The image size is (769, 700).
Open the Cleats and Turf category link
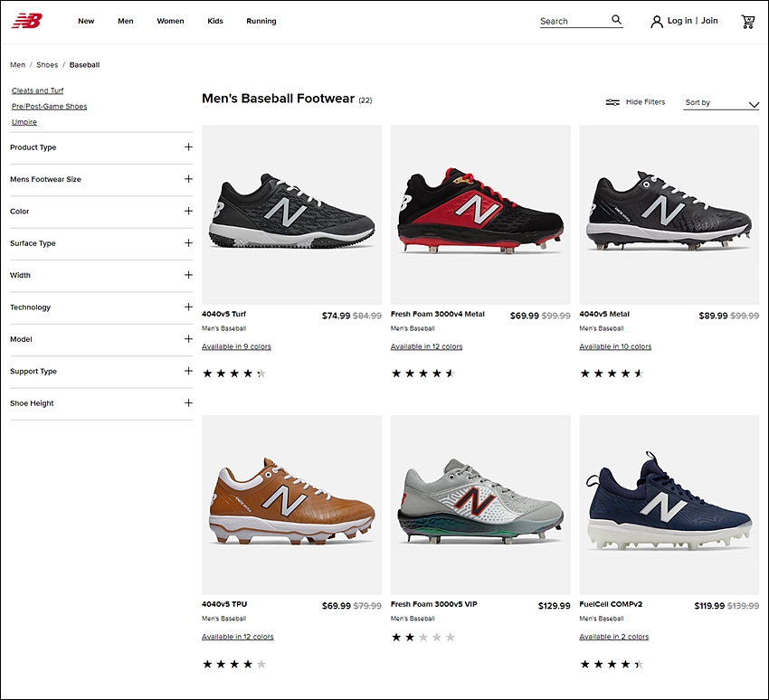point(37,90)
